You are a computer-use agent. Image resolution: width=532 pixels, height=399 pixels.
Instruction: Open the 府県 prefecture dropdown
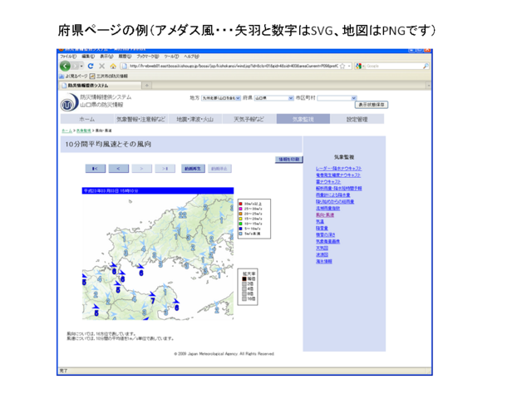pos(270,98)
